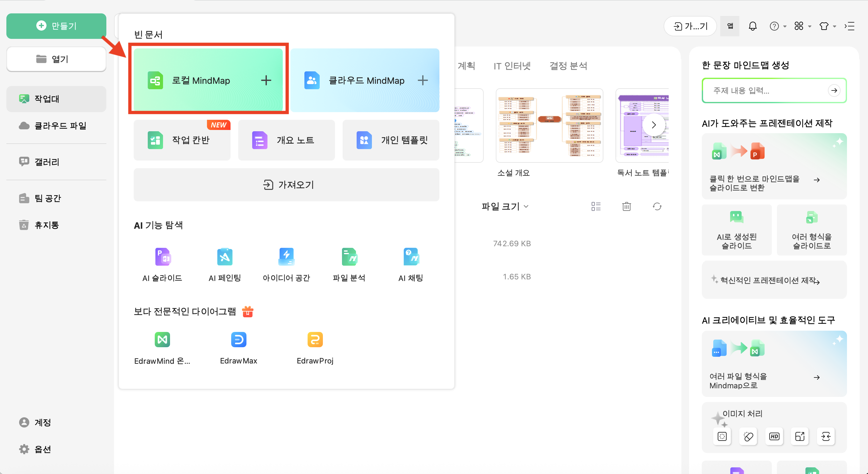Click the notification bell icon

point(752,26)
